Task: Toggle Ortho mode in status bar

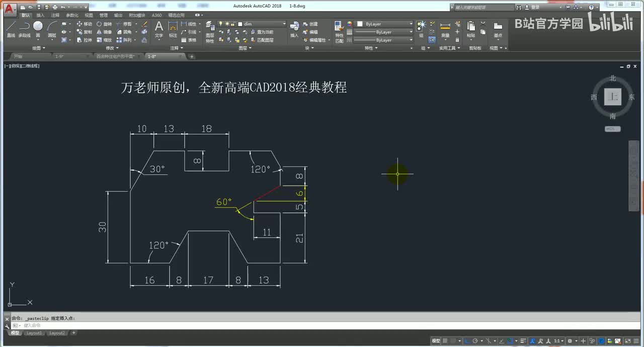Action: pyautogui.click(x=467, y=341)
